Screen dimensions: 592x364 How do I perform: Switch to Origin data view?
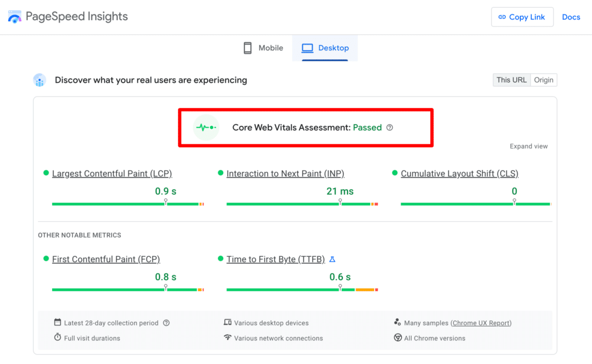tap(543, 80)
